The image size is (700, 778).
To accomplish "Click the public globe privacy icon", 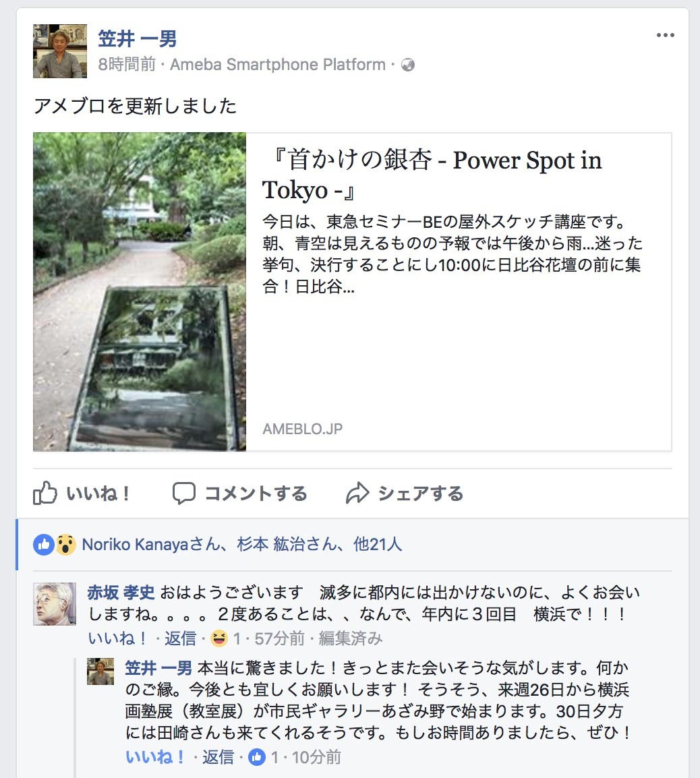I will click(408, 65).
